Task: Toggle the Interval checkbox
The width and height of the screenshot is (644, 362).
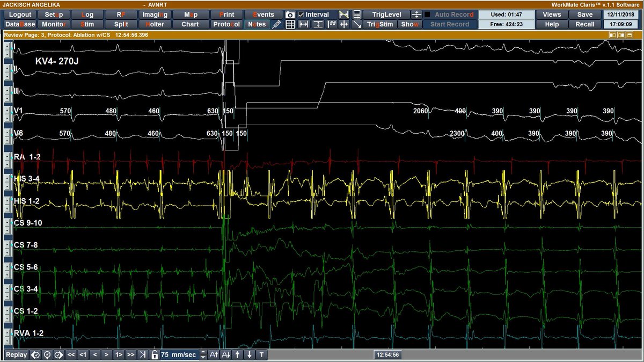Action: 301,15
